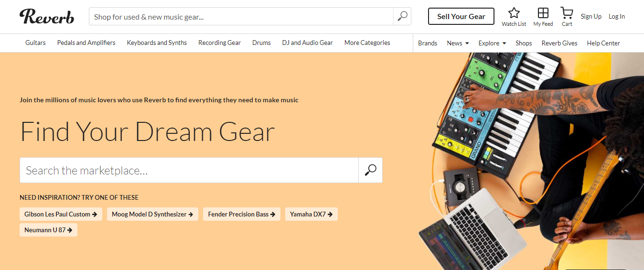Open the Help Center link
644x270 pixels.
point(603,43)
